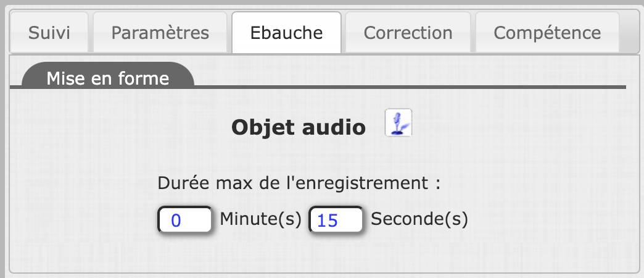Display grading options under Correction

(x=408, y=33)
